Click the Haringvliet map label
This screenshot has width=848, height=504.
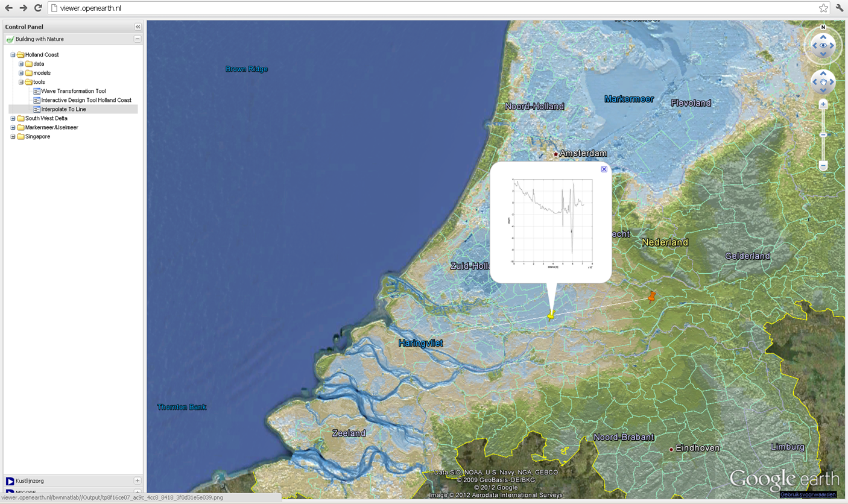click(x=420, y=343)
